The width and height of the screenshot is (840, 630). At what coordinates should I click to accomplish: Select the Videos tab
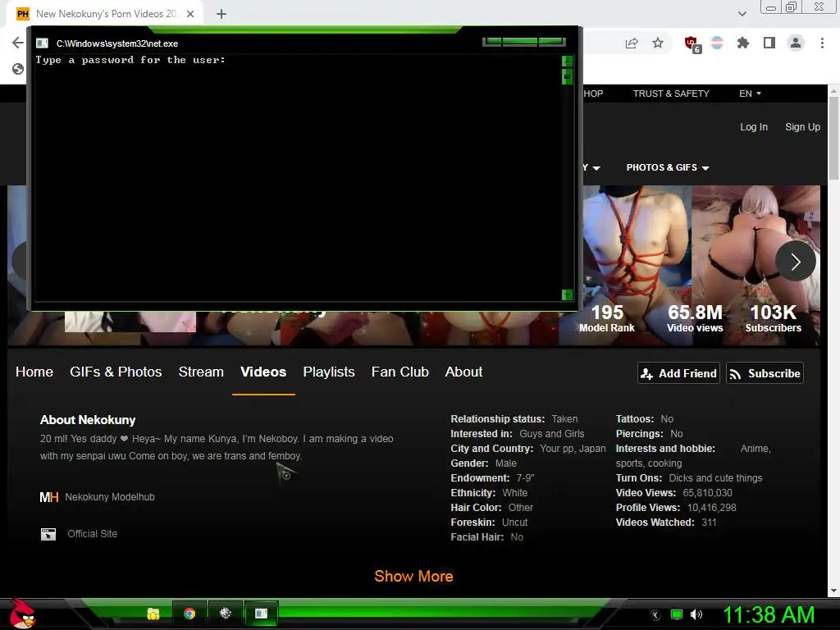click(x=263, y=372)
